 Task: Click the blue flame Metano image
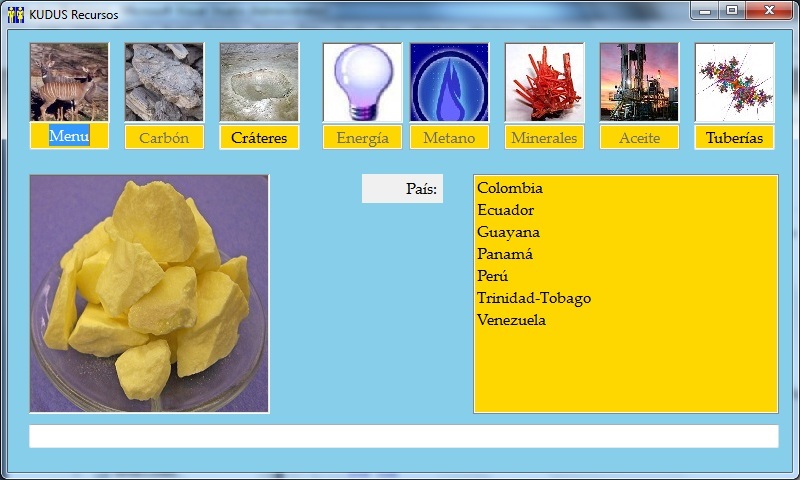click(x=449, y=82)
